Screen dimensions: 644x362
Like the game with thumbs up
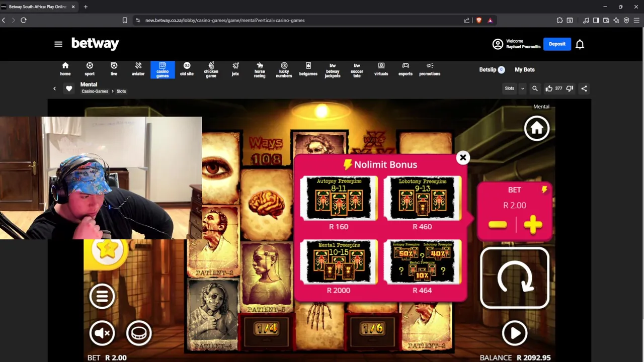(x=549, y=88)
